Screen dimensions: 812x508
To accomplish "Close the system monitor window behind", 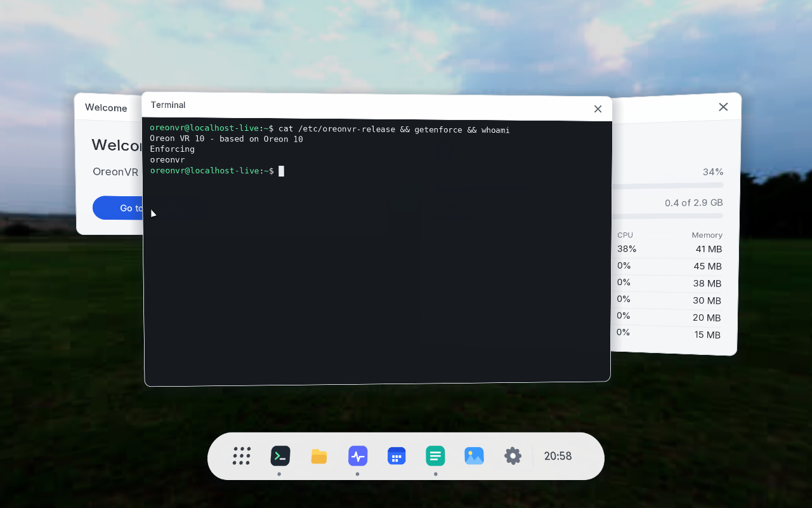I will (x=723, y=107).
